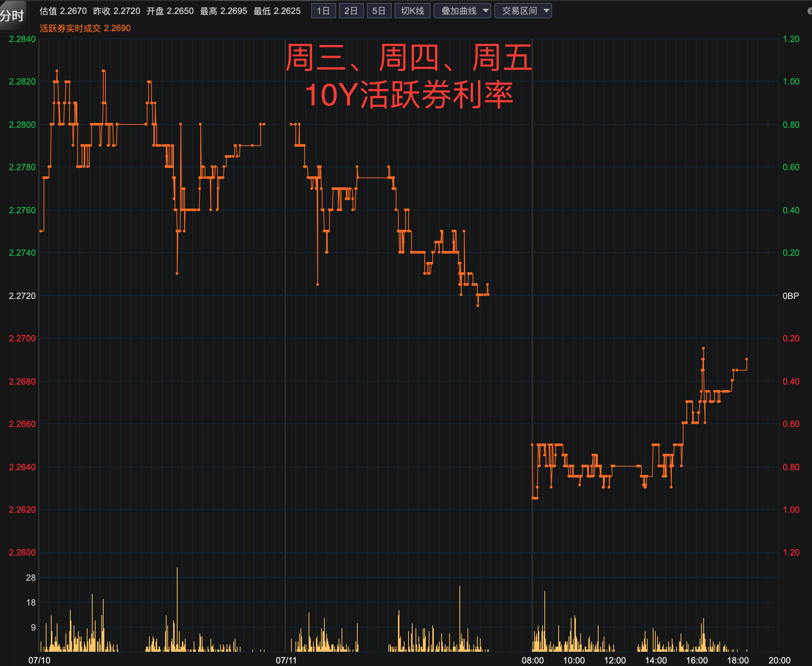
Task: Open the 交易区间 dropdown
Action: [x=519, y=11]
